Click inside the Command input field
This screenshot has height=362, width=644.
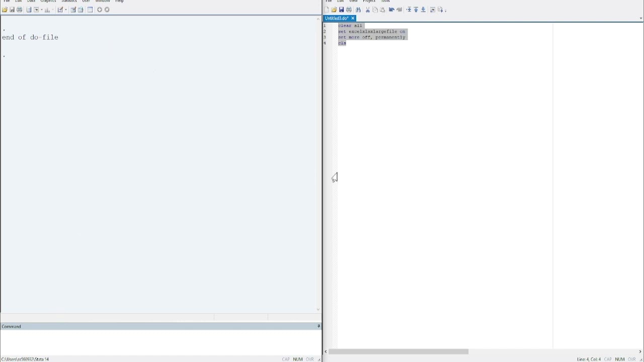point(160,342)
